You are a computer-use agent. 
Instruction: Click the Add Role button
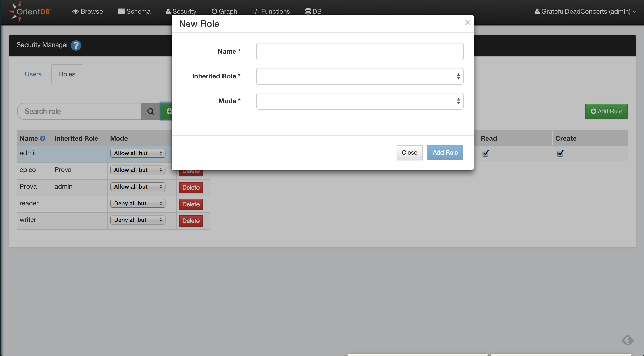[445, 152]
